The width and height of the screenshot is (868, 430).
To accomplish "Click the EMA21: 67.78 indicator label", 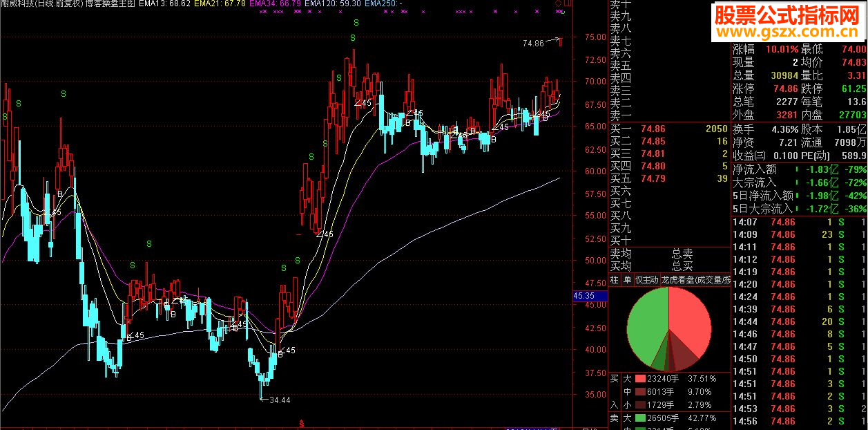I will (220, 4).
